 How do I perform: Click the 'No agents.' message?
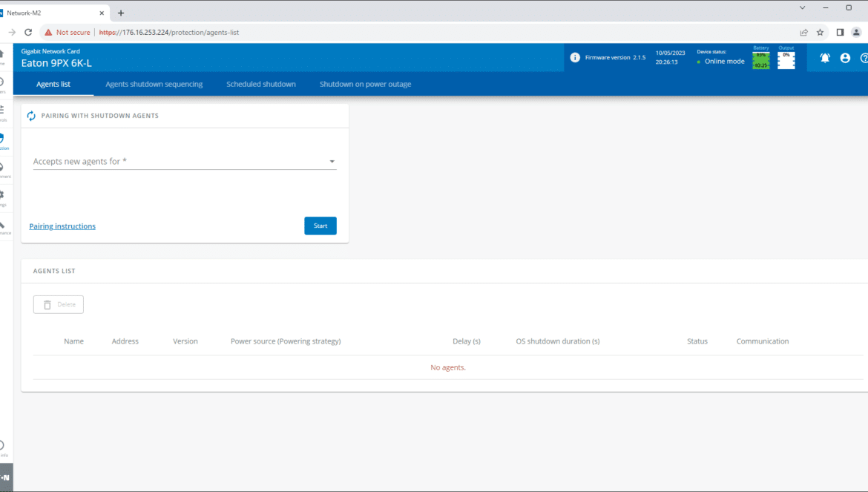(448, 367)
